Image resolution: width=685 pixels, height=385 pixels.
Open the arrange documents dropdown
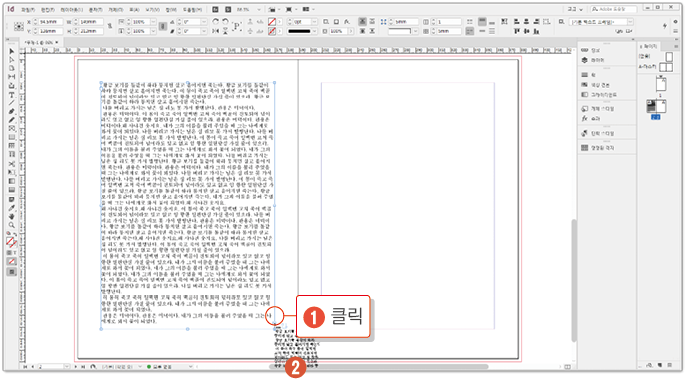pos(308,9)
